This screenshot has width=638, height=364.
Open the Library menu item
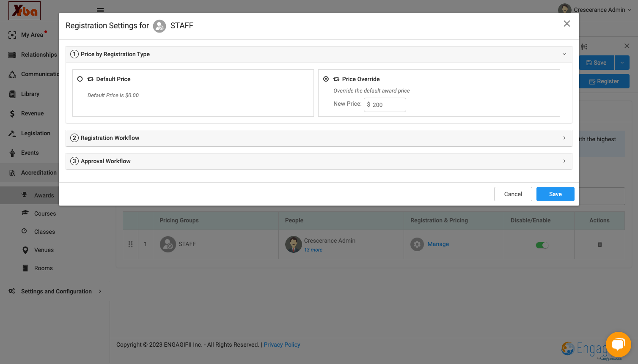(30, 94)
